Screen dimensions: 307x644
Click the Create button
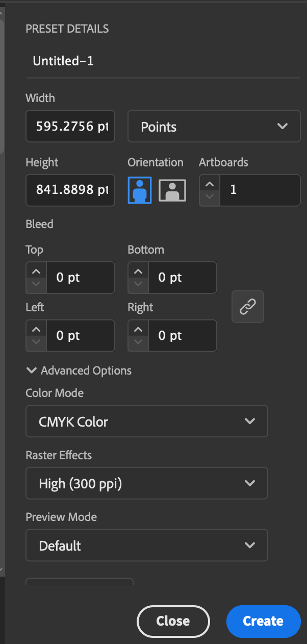point(263,621)
